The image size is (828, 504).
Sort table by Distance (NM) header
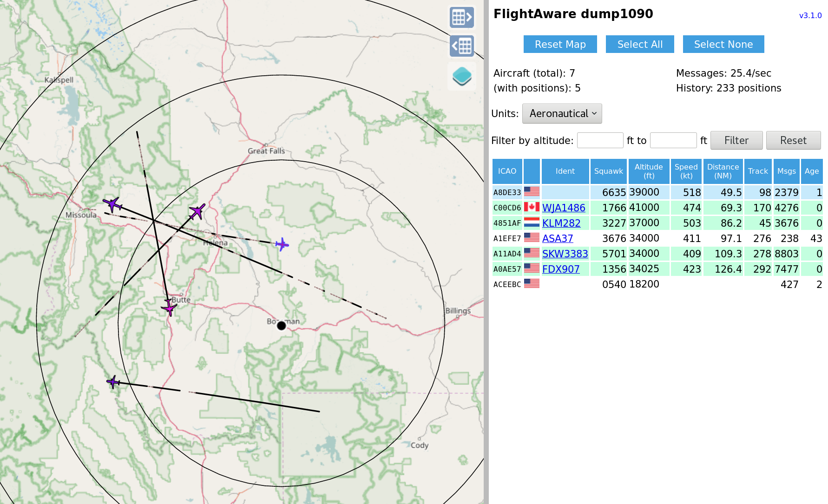[x=723, y=171]
